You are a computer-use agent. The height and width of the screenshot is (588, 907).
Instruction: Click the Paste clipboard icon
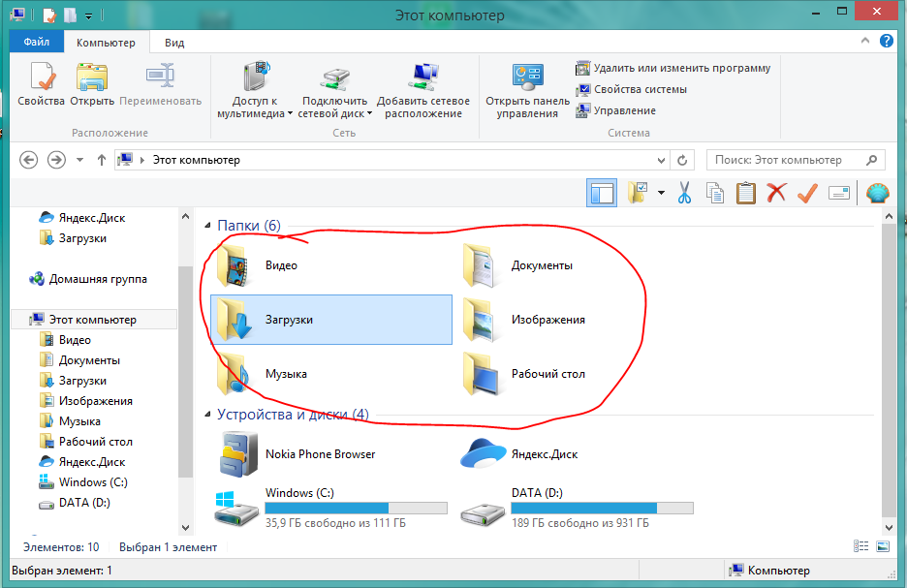[746, 193]
